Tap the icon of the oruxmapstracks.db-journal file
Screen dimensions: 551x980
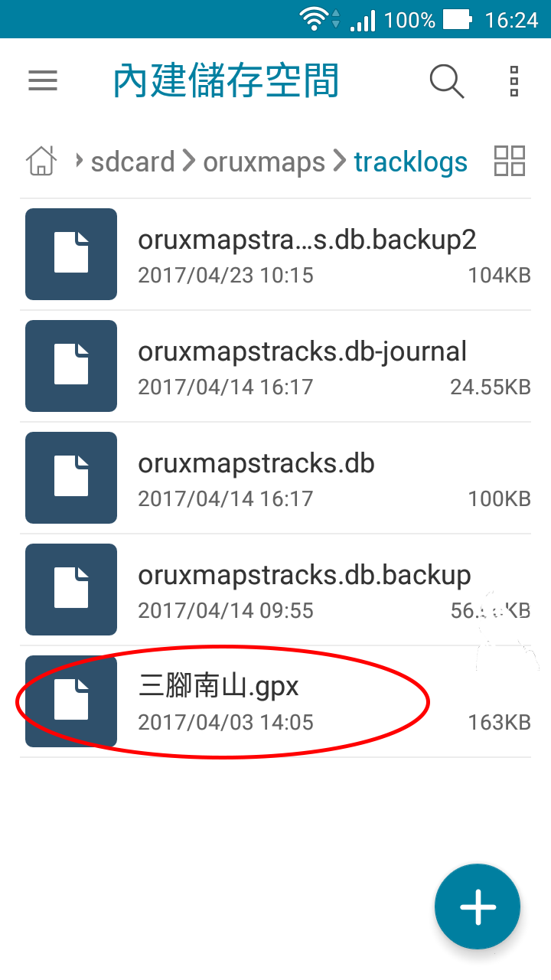pyautogui.click(x=71, y=366)
